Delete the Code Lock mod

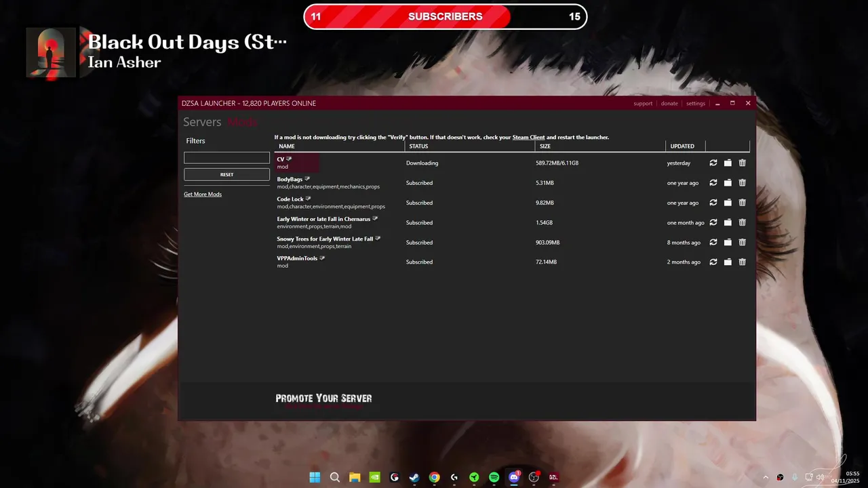[743, 202]
